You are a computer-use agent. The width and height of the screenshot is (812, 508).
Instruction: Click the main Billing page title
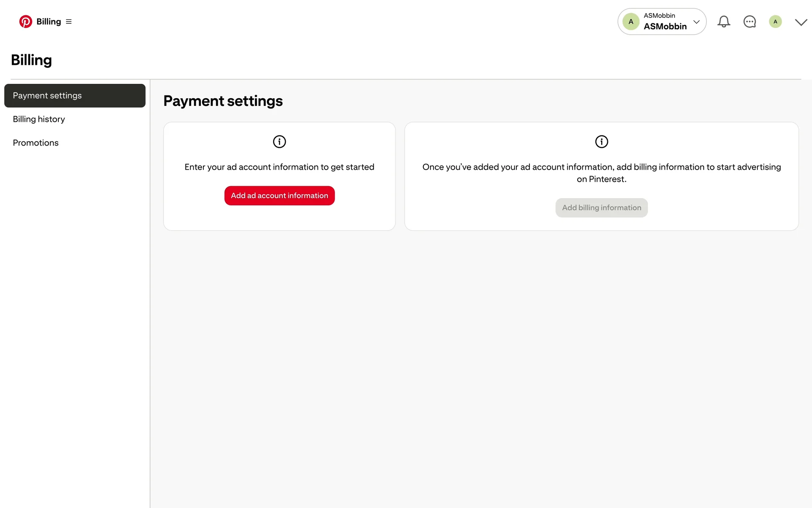coord(31,60)
